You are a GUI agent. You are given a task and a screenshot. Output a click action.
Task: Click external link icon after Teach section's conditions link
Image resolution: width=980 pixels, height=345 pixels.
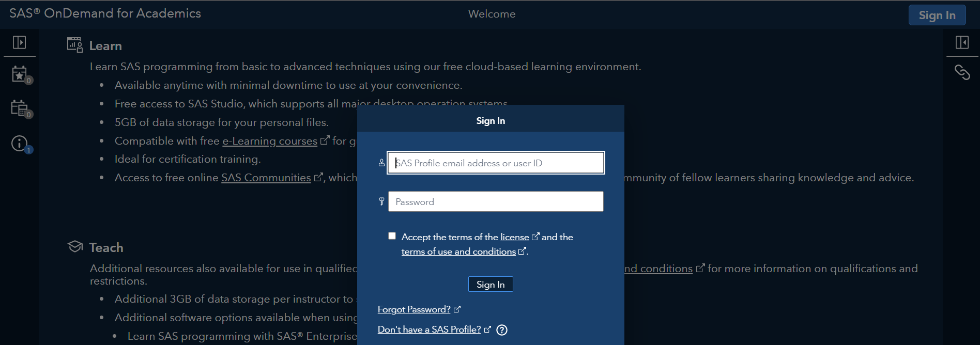700,268
